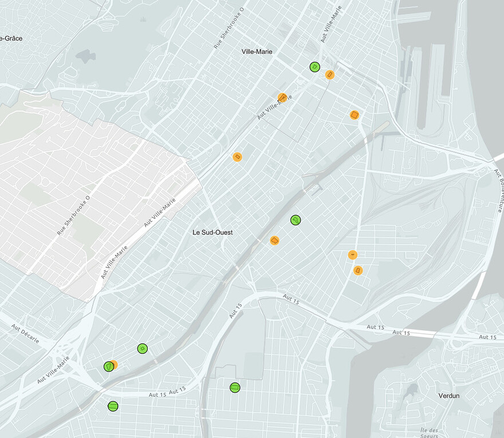504x438 pixels.
Task: Click the green marker beside the northernmost orange marker
Action: click(x=314, y=67)
